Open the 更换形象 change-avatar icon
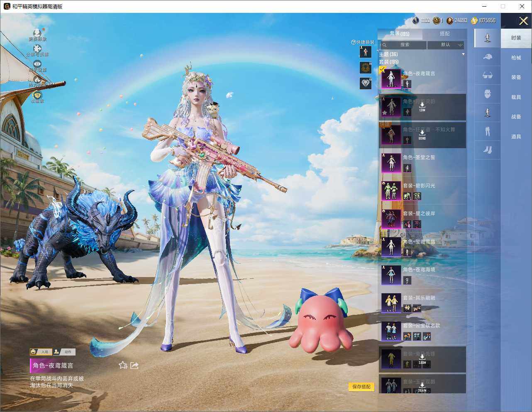 coord(37,32)
